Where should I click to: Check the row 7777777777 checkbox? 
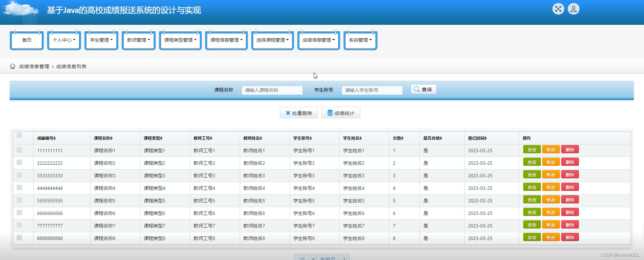19,225
